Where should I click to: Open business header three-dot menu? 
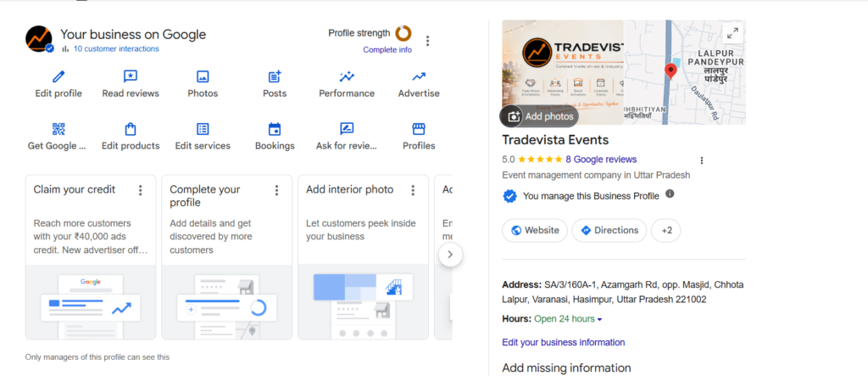427,41
